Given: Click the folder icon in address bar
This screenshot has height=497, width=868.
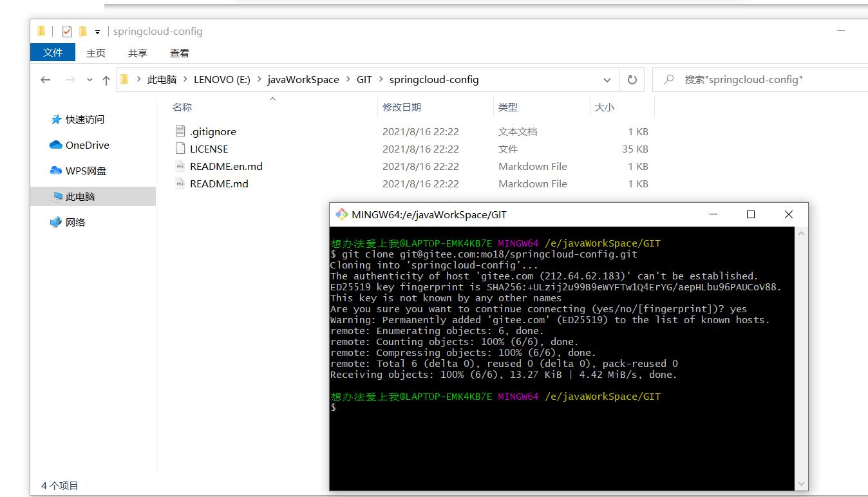Looking at the screenshot, I should tap(125, 79).
